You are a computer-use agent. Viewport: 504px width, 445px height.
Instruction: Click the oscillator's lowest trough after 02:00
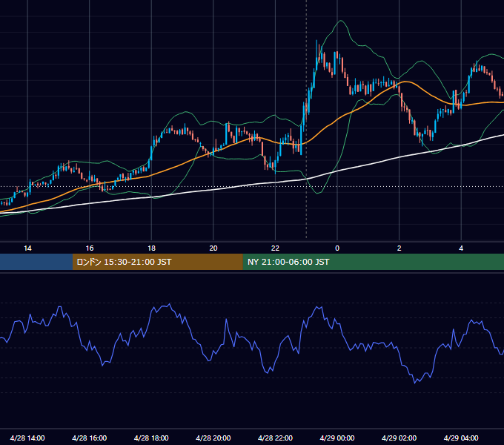414,383
